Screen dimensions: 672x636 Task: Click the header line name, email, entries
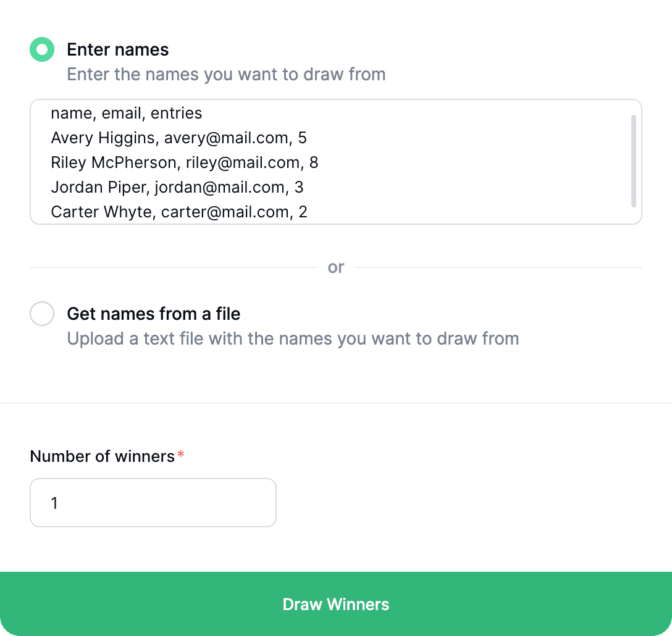coord(126,113)
